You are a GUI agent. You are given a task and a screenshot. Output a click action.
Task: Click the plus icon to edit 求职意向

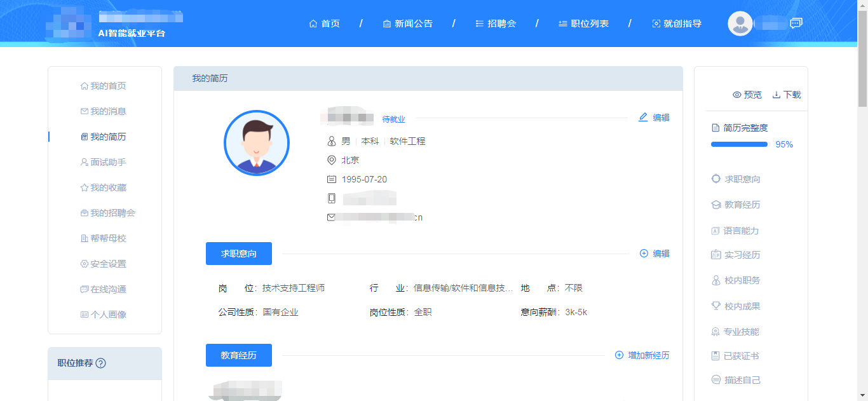tap(644, 254)
